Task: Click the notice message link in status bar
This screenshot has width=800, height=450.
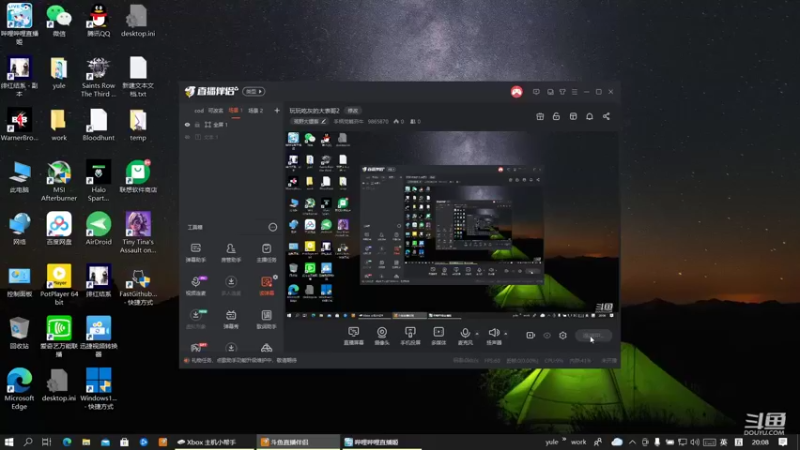Action: (x=244, y=360)
